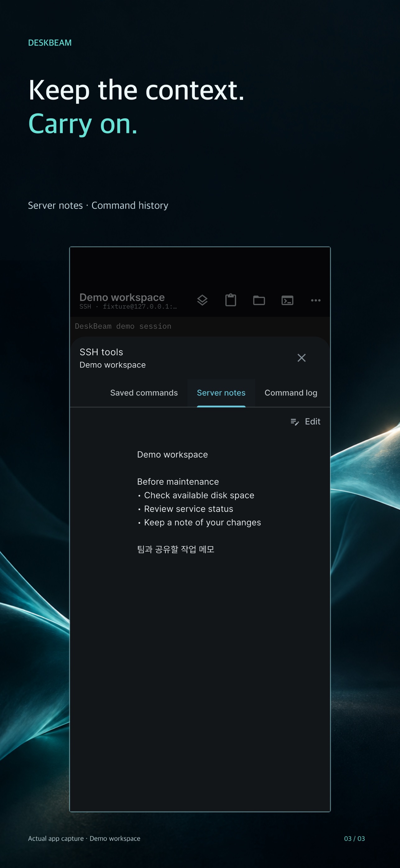Viewport: 400px width, 868px height.
Task: Click the Check available disk space bullet
Action: [196, 495]
